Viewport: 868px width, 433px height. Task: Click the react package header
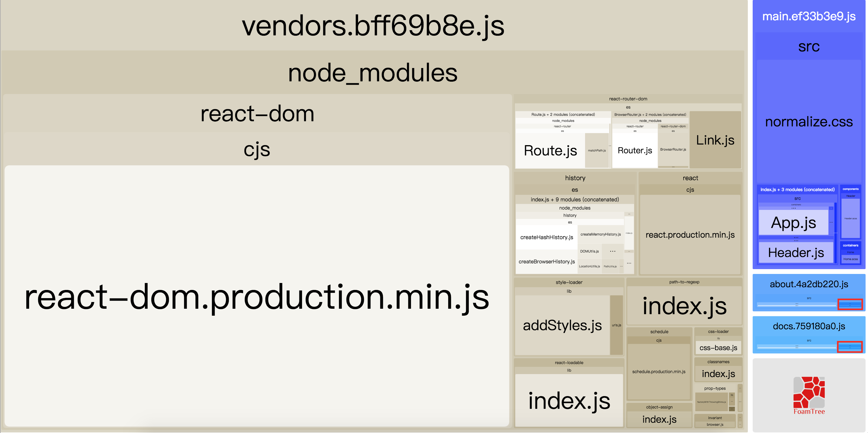click(690, 178)
